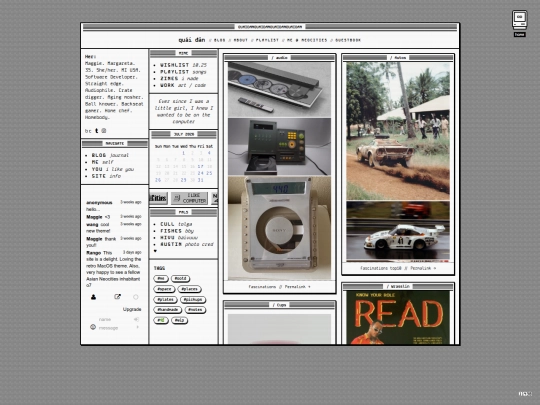Open the Sony CD player photo
This screenshot has width=540, height=405.
[279, 228]
